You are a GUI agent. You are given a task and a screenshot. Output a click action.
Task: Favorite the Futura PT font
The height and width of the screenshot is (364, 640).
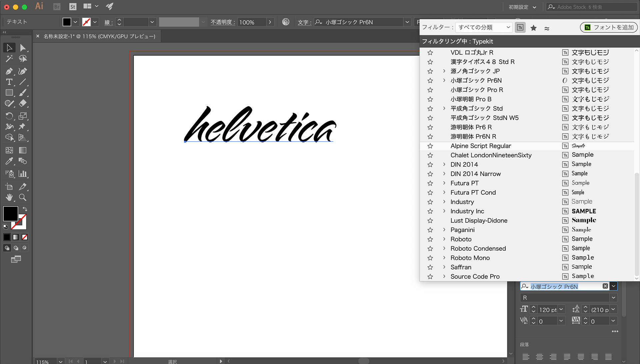click(430, 183)
